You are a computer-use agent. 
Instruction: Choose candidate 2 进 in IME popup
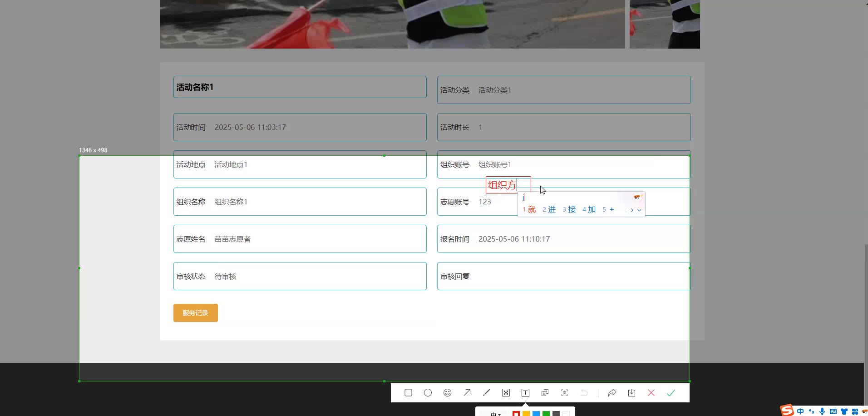point(549,209)
